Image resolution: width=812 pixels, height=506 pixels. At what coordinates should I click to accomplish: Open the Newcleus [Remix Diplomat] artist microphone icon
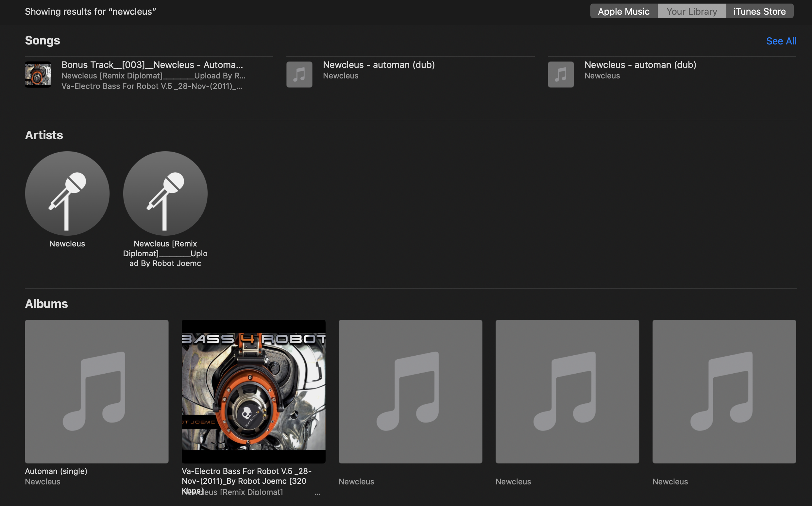point(165,194)
